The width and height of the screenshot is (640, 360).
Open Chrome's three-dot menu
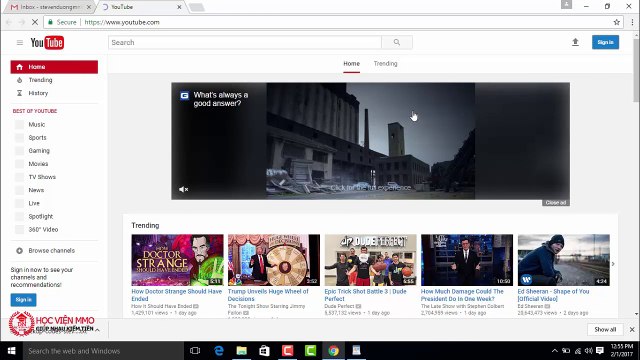pyautogui.click(x=632, y=22)
